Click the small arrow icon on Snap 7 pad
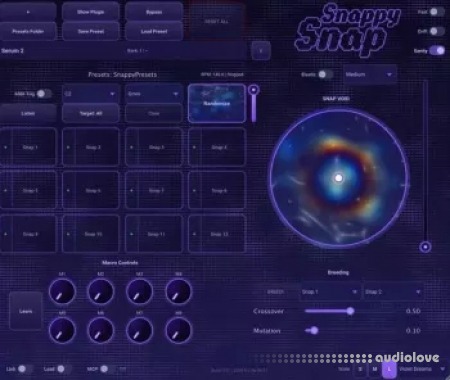This screenshot has width=450, height=380. pyautogui.click(x=131, y=191)
